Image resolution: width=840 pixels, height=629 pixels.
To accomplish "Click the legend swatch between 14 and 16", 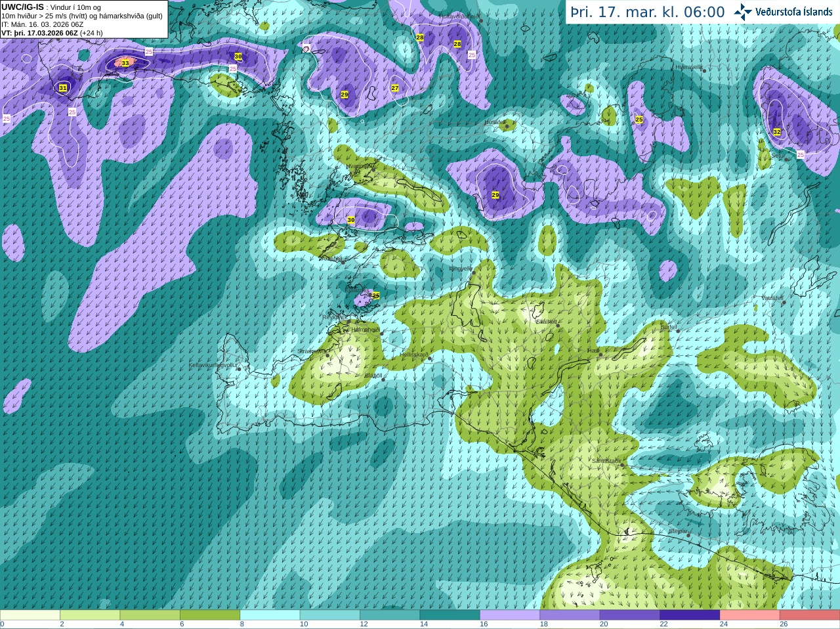I will tap(450, 615).
